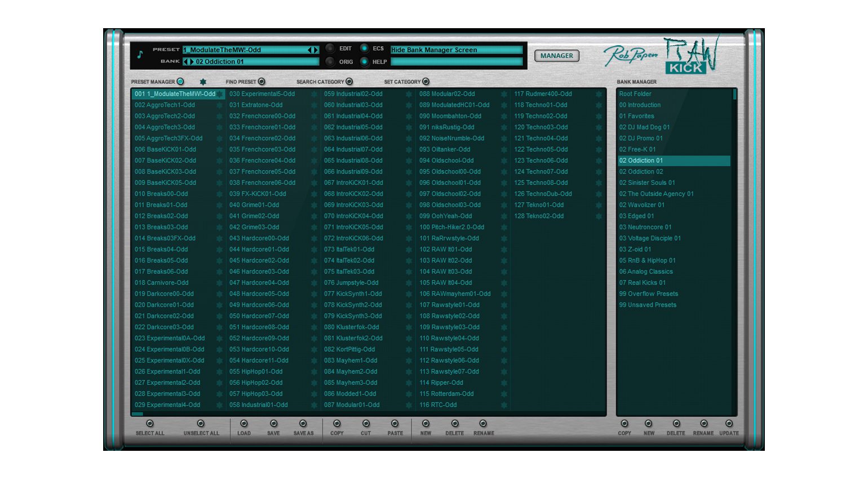This screenshot has width=868, height=479.
Task: Click the Paste preset button
Action: 395,424
